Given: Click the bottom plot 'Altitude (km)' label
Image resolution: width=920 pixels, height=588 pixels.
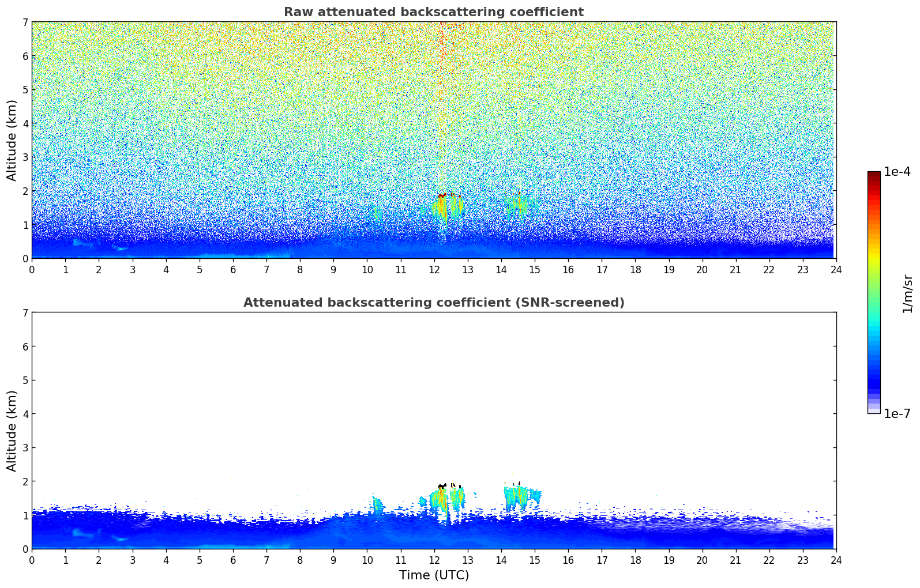Looking at the screenshot, I should (x=12, y=431).
